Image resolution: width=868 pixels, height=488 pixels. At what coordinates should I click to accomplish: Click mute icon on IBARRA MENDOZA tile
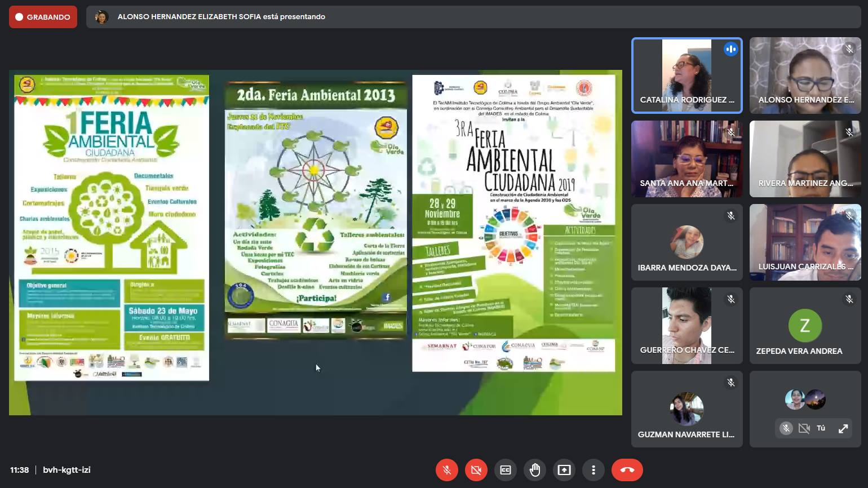tap(731, 216)
